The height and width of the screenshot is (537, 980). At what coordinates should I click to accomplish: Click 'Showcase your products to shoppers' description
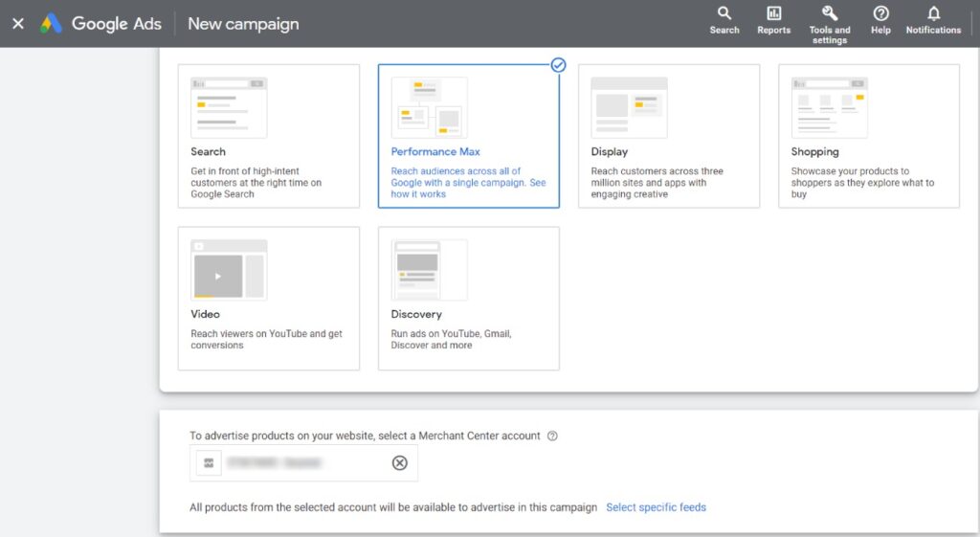click(862, 183)
